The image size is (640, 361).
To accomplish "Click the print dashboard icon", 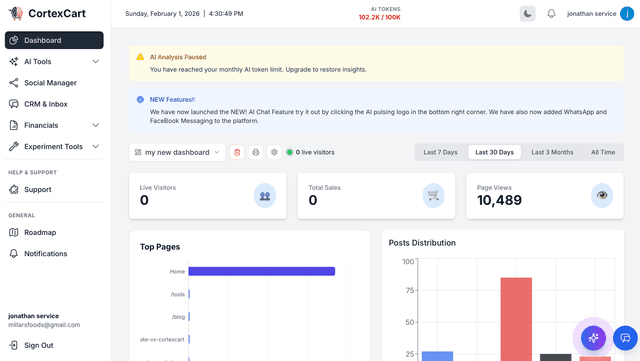I will point(256,152).
